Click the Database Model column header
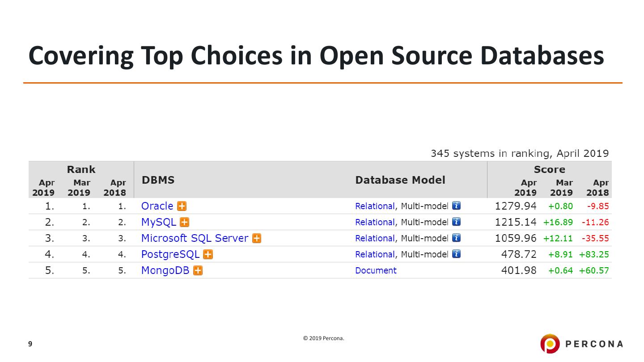Viewport: 644px width, 362px height. pos(400,180)
